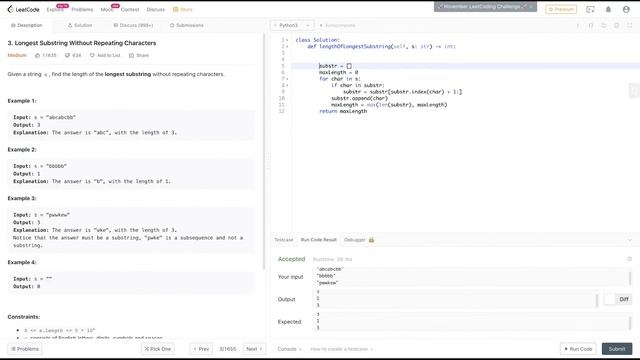Enter fullscreen editor mode icon
The height and width of the screenshot is (360, 640).
629,25
